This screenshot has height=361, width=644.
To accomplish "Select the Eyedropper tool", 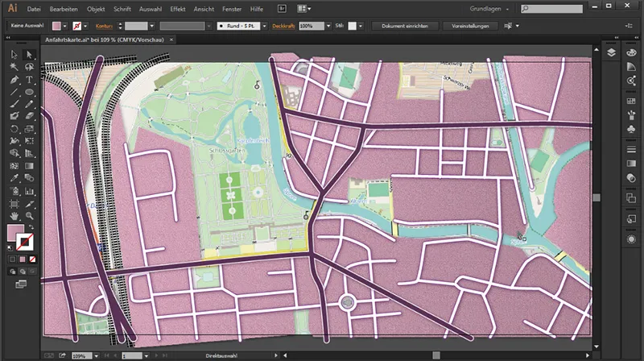I will coord(14,178).
